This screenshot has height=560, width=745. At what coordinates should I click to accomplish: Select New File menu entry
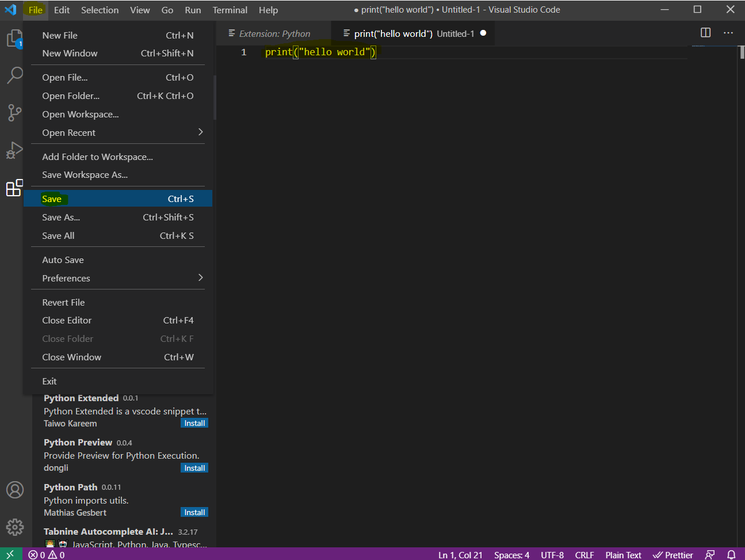118,35
